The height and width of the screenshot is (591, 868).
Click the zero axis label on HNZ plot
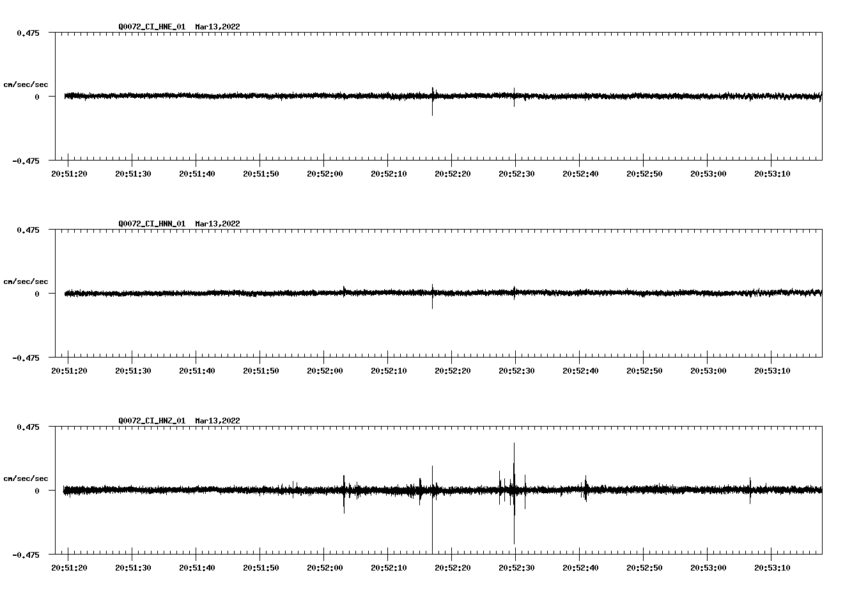click(37, 491)
